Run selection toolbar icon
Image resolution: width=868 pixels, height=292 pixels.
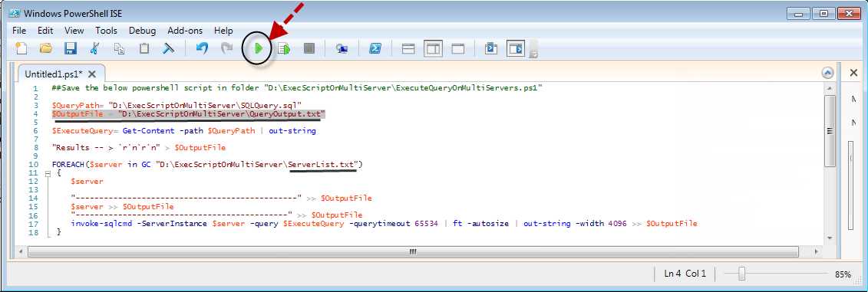pyautogui.click(x=284, y=49)
